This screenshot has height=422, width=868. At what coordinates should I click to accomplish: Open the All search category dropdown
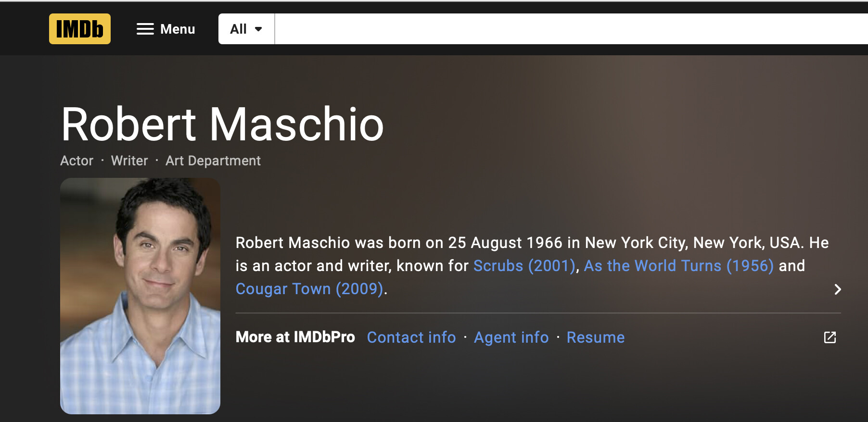(246, 29)
